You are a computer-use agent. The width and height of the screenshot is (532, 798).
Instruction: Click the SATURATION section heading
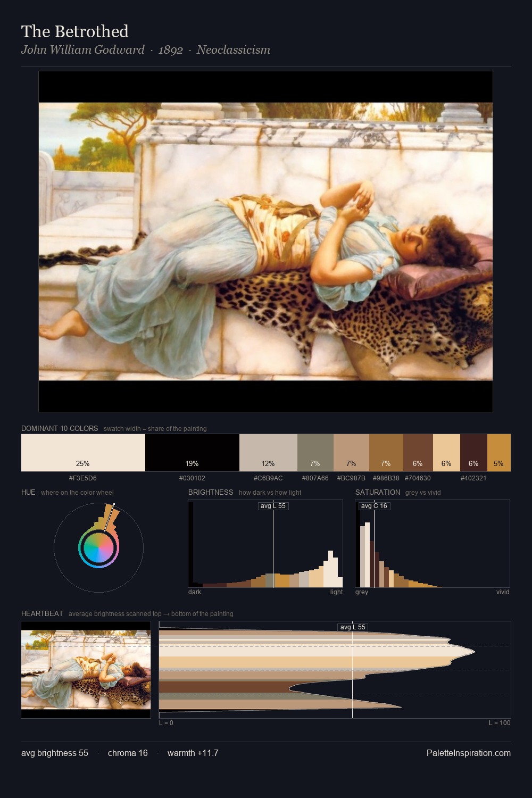pyautogui.click(x=378, y=492)
